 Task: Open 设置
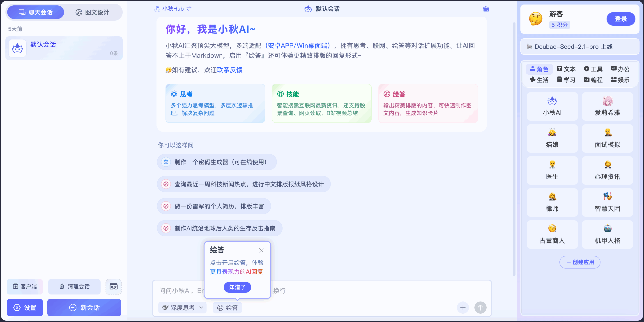(x=25, y=308)
